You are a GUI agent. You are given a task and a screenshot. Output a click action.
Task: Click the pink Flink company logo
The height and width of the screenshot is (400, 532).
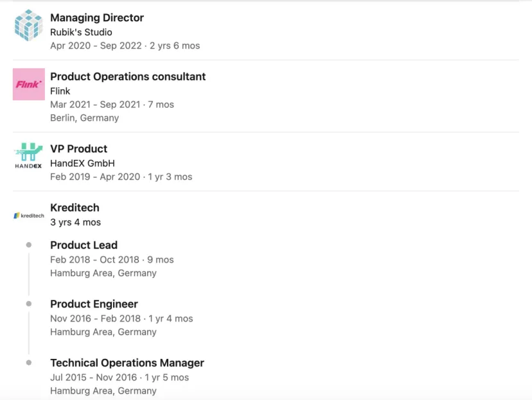point(29,84)
